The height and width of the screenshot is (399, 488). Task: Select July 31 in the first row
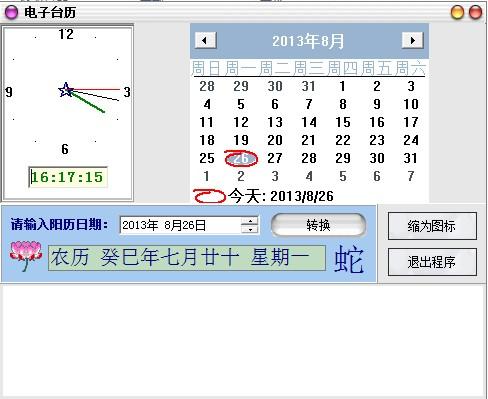pyautogui.click(x=309, y=86)
